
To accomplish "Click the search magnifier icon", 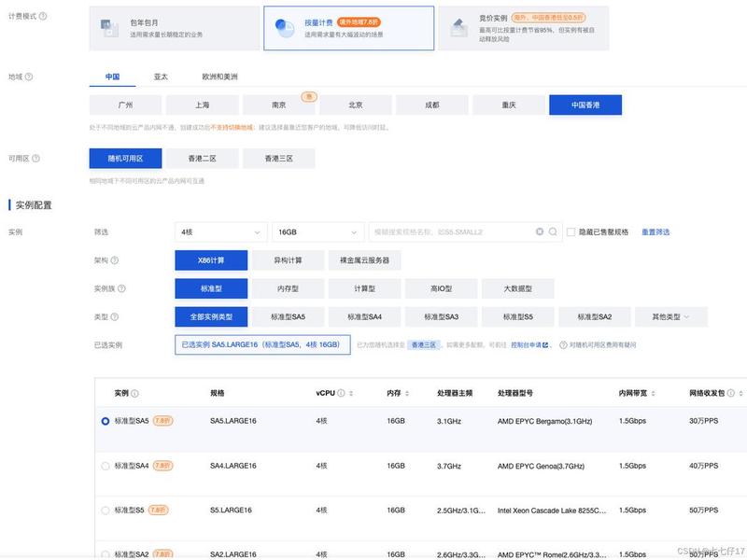I will (553, 231).
